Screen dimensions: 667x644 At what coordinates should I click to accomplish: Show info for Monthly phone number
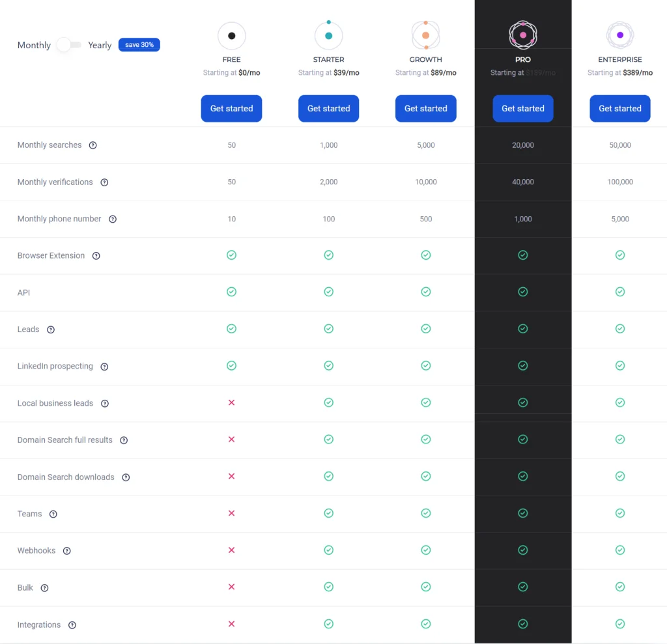click(x=113, y=219)
